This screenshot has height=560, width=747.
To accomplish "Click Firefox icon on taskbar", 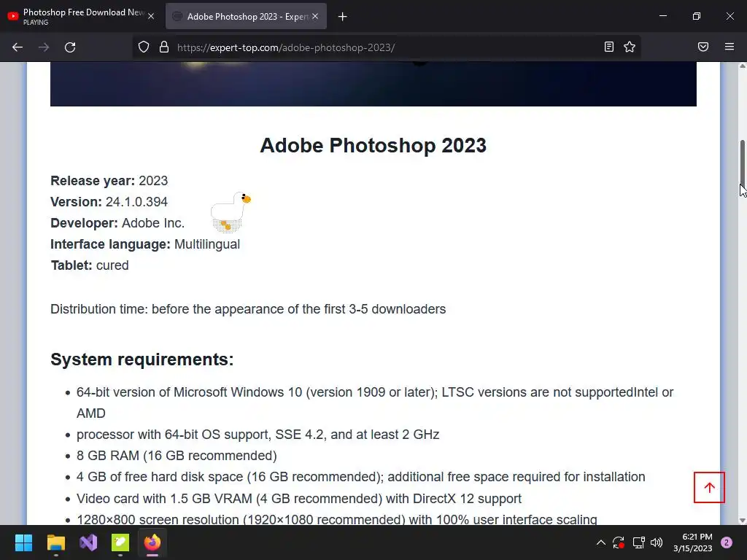I will click(152, 542).
